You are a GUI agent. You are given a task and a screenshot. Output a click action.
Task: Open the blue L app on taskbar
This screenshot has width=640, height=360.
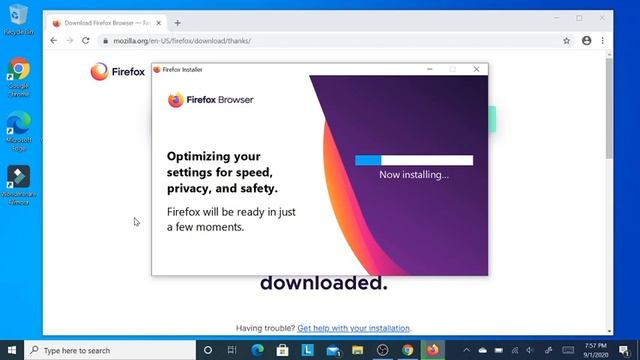(x=307, y=350)
